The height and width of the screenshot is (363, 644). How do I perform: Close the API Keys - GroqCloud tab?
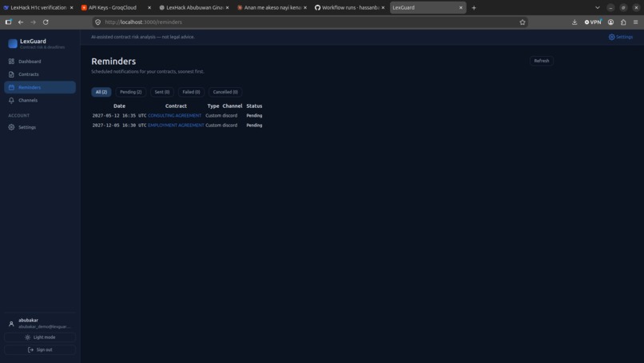(x=149, y=7)
